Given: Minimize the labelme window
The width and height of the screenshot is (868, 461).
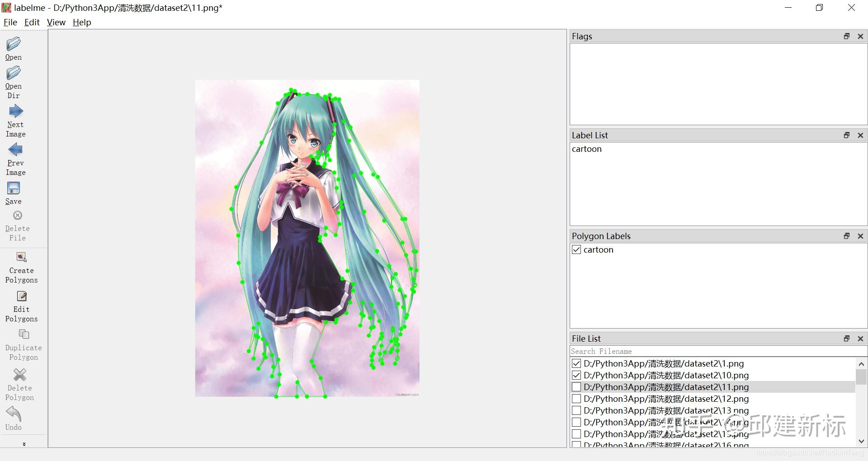Looking at the screenshot, I should coord(788,8).
